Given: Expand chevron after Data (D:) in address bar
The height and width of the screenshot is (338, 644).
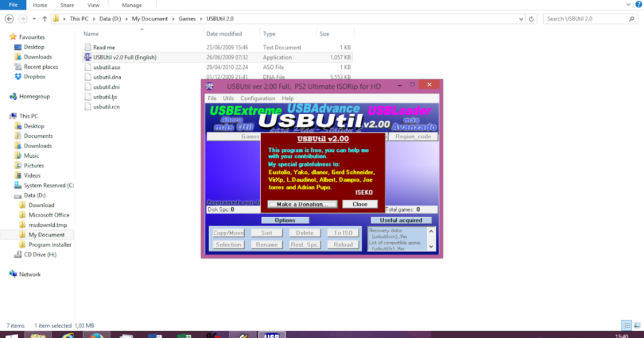Looking at the screenshot, I should (127, 19).
